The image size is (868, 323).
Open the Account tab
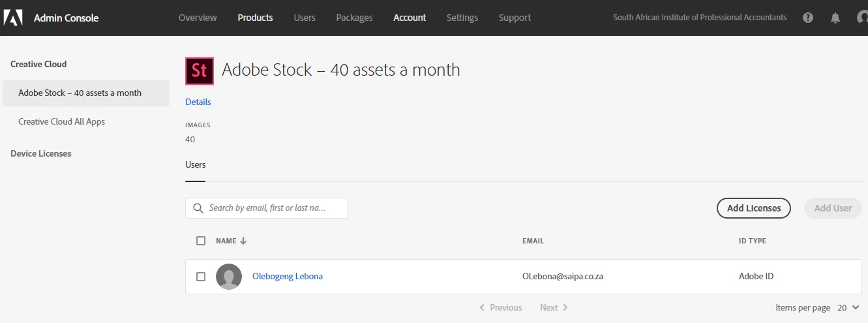tap(410, 18)
